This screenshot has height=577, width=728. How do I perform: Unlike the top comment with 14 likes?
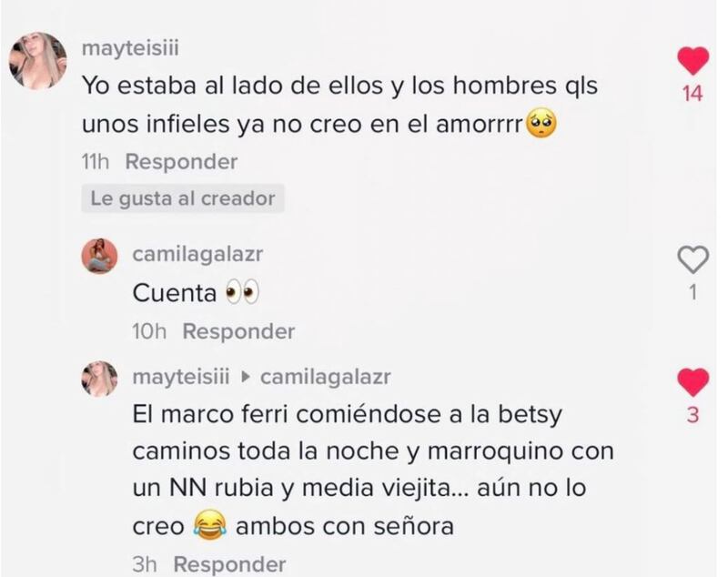click(693, 61)
